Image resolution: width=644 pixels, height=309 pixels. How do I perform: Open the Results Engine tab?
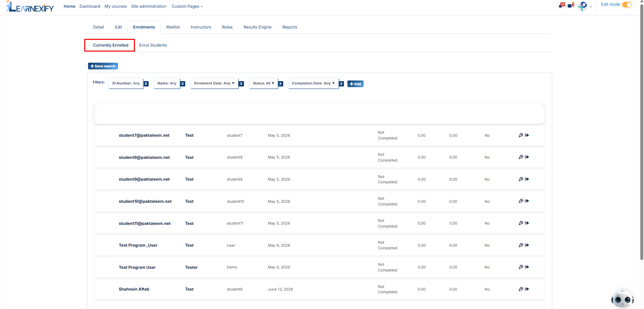[x=257, y=27]
